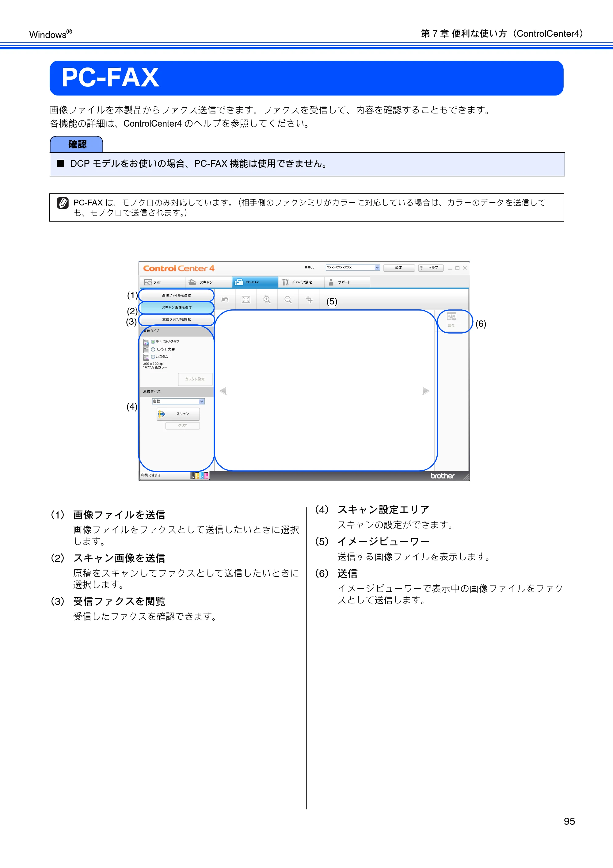Click スキャン画像を送信 button
This screenshot has width=613, height=868.
[177, 307]
